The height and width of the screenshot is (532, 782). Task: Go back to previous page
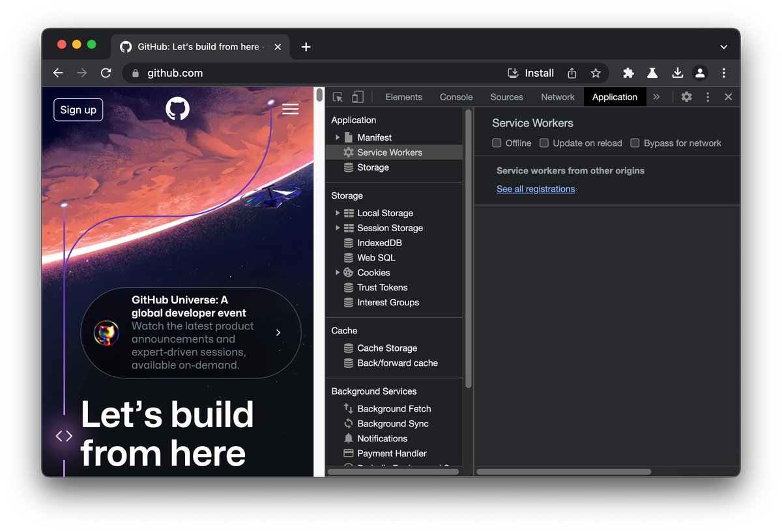coord(58,73)
